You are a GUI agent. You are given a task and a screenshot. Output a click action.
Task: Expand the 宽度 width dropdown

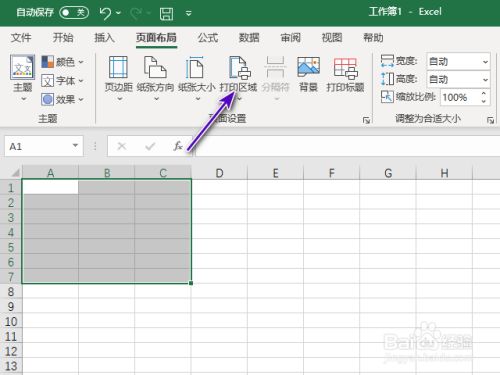coord(485,61)
